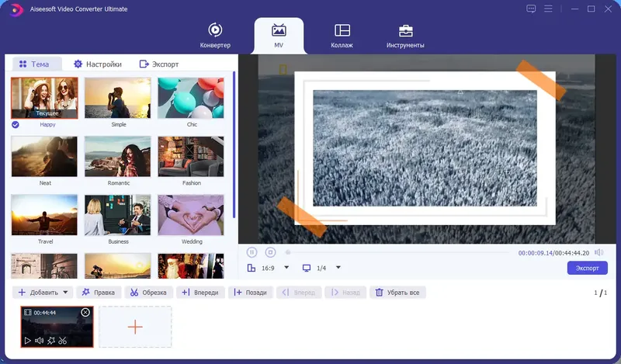621x364 pixels.
Task: Open the Конвертер tab
Action: [215, 36]
